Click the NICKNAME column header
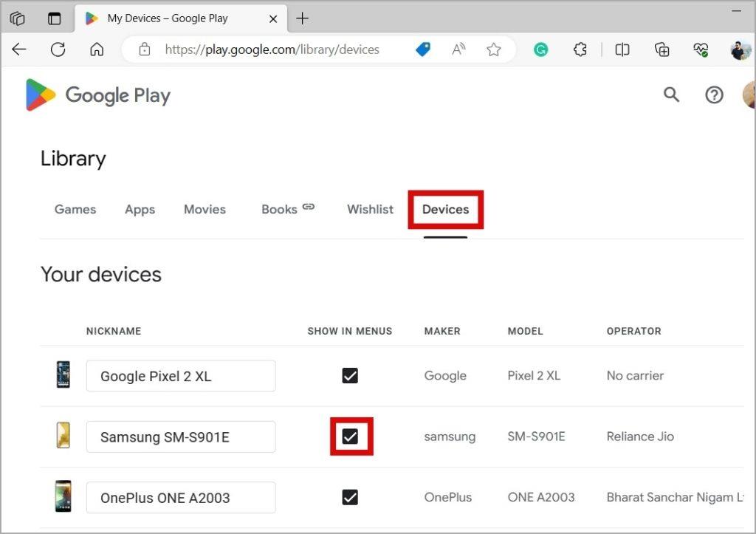Viewport: 756px width, 534px height. click(114, 332)
